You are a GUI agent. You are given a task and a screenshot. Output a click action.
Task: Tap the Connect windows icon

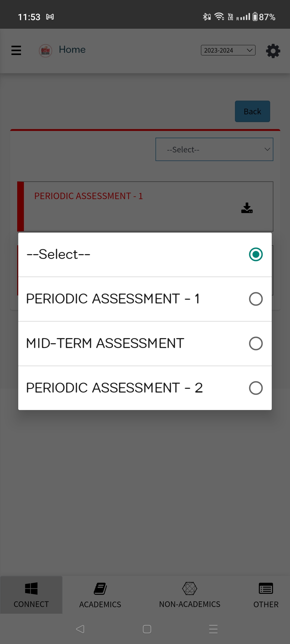pos(31,589)
